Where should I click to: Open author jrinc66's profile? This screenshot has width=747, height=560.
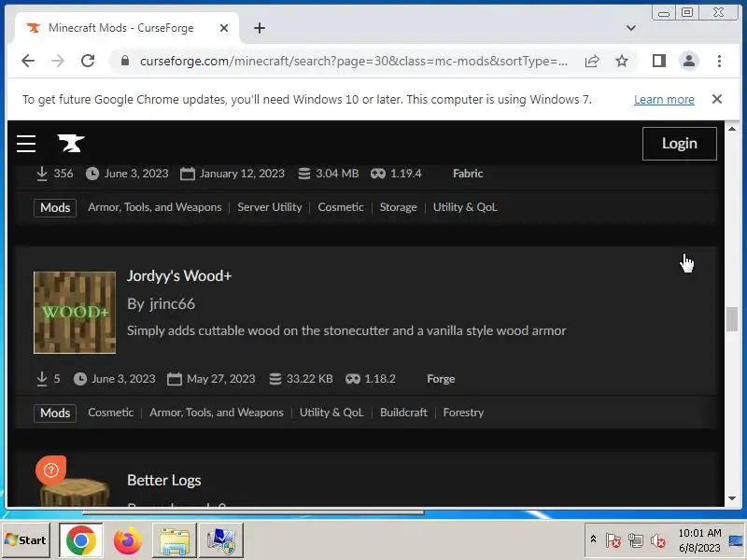point(172,304)
